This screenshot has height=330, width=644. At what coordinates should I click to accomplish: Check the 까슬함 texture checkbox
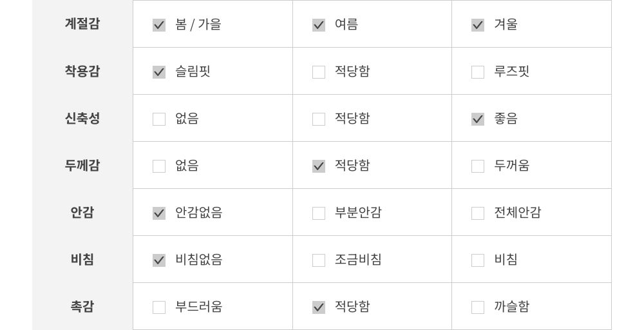pyautogui.click(x=478, y=307)
